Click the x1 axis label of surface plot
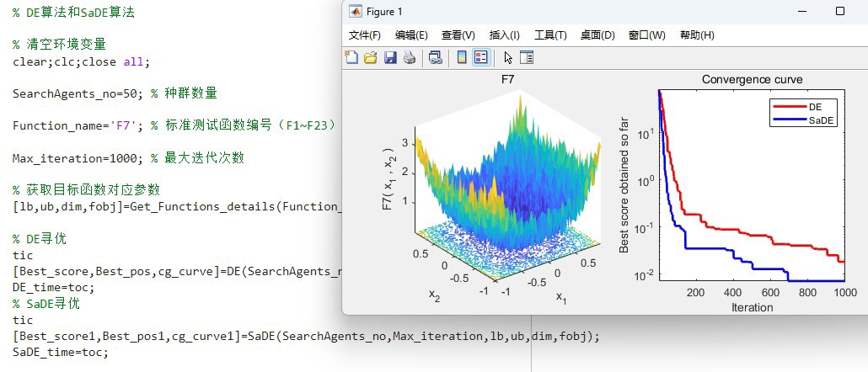Image resolution: width=868 pixels, height=372 pixels. point(561,297)
